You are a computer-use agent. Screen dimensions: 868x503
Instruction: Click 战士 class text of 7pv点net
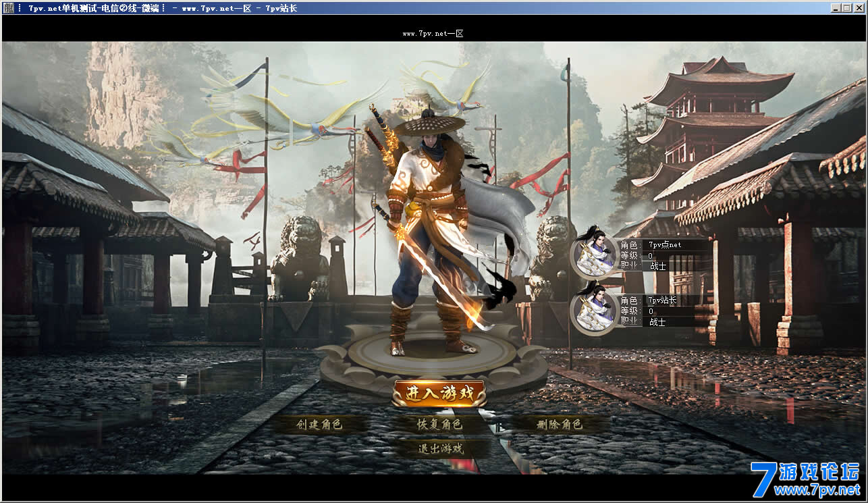(658, 266)
